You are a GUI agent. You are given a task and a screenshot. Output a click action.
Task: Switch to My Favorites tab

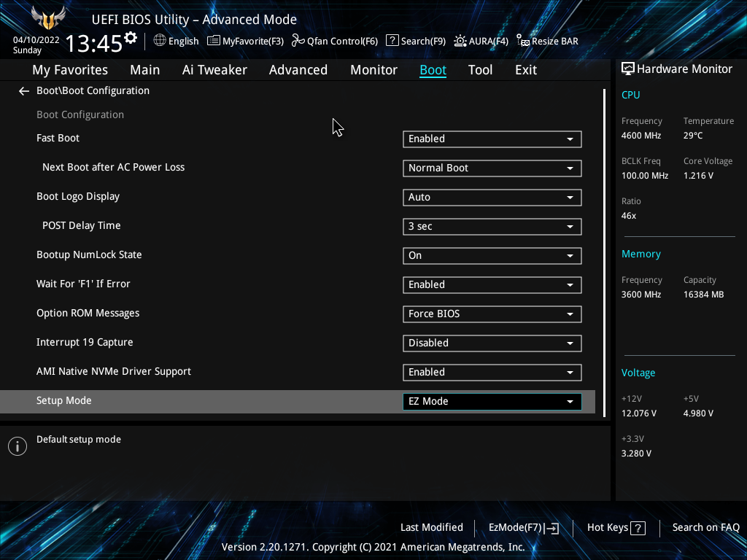[70, 70]
